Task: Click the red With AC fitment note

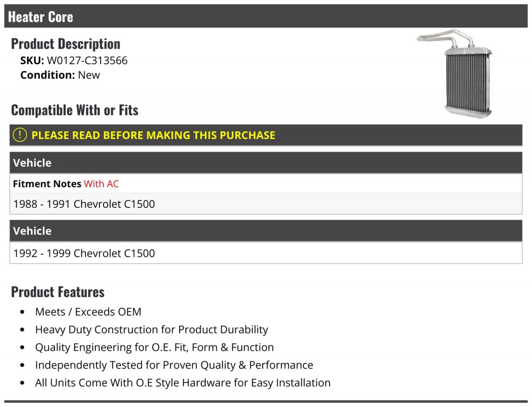Action: coord(102,184)
